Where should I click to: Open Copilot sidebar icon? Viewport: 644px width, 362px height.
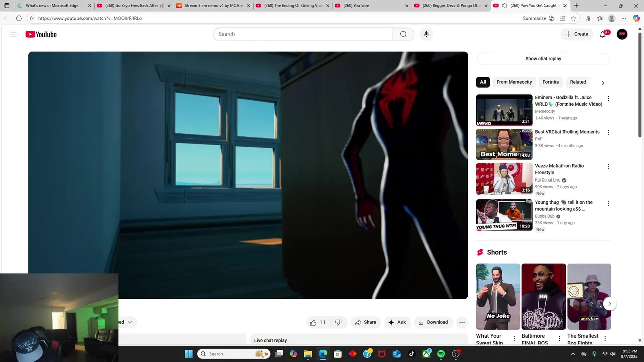[x=636, y=18]
